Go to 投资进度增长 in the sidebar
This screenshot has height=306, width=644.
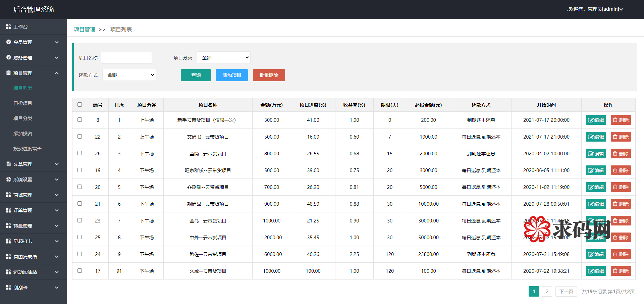pos(28,149)
